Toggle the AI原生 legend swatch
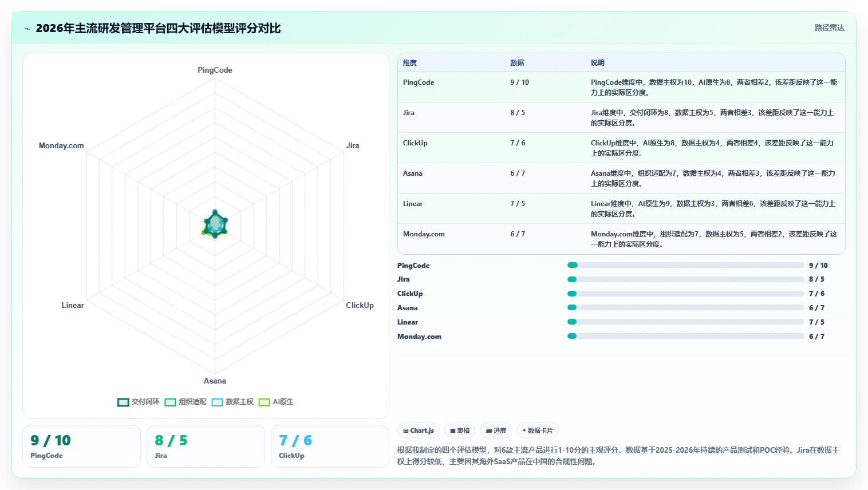 coord(264,402)
